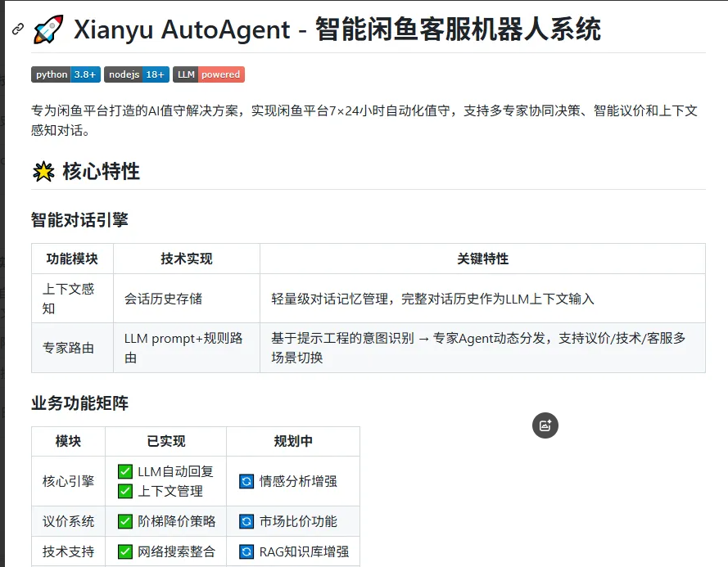Click the 模块 column header
The height and width of the screenshot is (567, 728).
(x=68, y=441)
